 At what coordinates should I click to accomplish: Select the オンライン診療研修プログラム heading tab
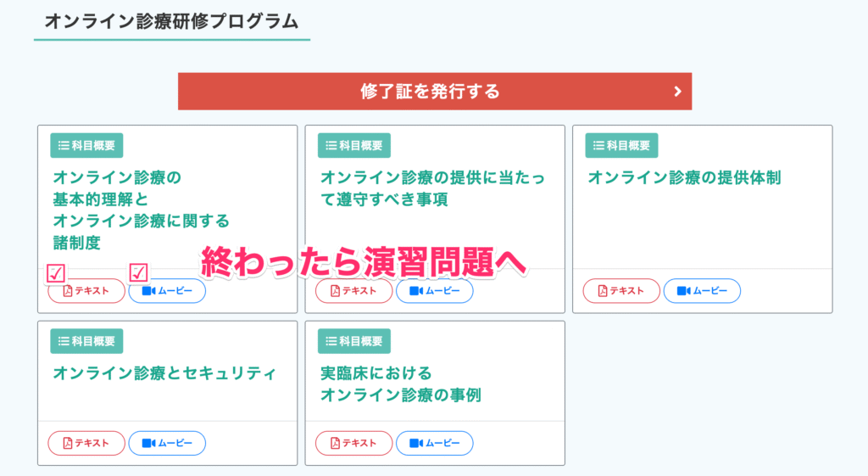click(171, 22)
